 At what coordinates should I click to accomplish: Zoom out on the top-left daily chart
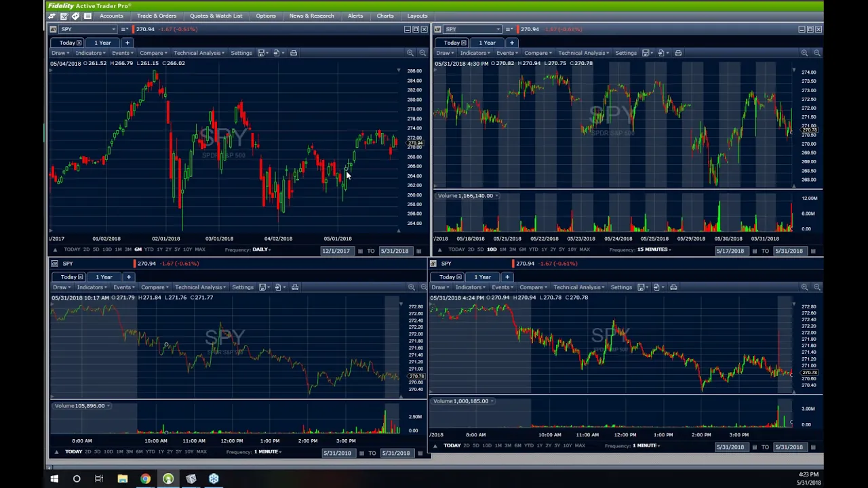(422, 53)
